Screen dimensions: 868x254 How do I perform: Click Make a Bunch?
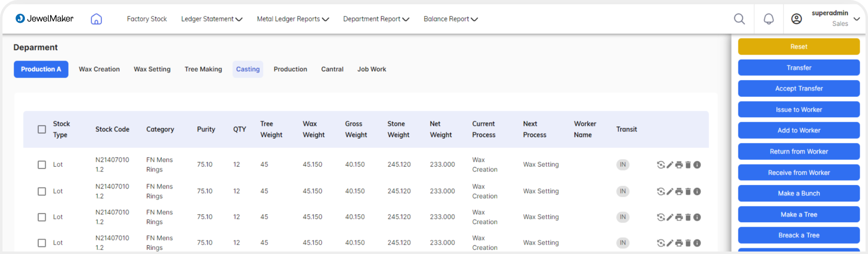pos(799,193)
